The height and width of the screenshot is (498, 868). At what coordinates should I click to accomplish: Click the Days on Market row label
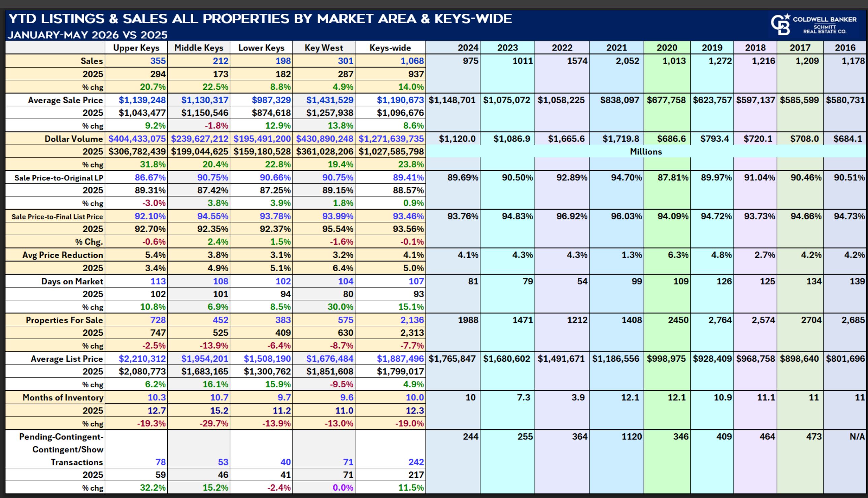pyautogui.click(x=72, y=282)
